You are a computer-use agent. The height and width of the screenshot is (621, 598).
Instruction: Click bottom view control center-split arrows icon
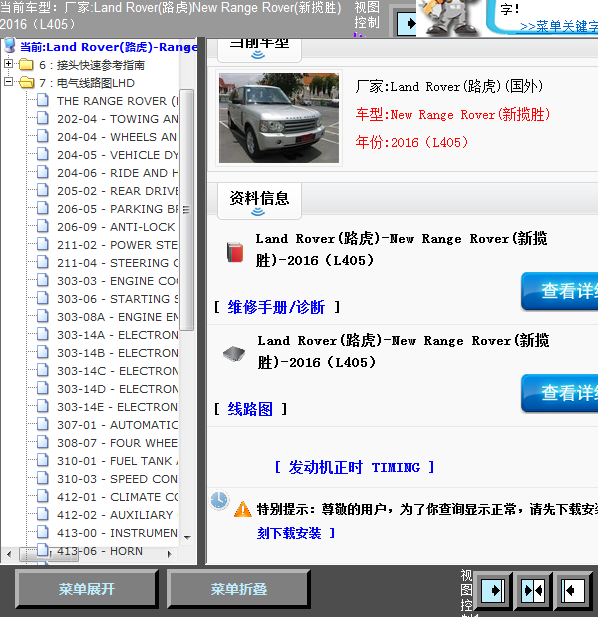pos(533,591)
